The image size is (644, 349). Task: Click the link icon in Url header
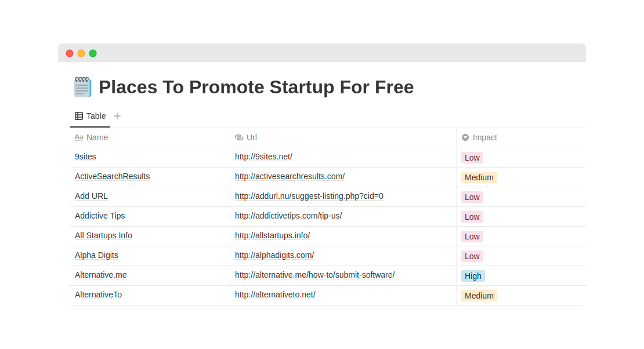tap(239, 137)
